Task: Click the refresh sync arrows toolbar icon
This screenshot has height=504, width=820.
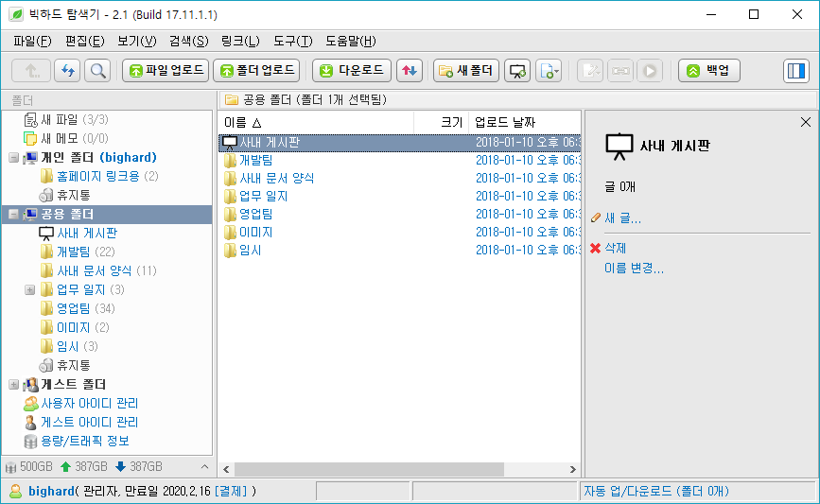Action: (x=67, y=71)
